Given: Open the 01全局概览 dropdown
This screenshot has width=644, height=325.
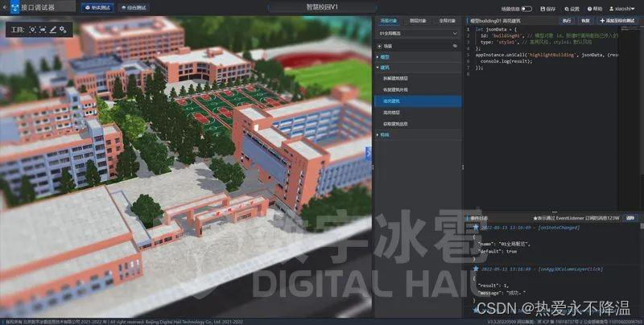Looking at the screenshot, I should 418,33.
